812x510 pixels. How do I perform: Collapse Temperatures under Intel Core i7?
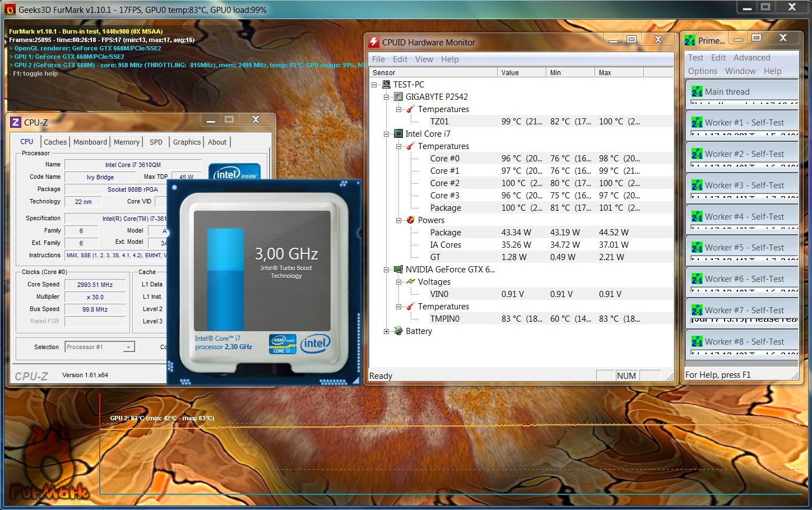(398, 146)
